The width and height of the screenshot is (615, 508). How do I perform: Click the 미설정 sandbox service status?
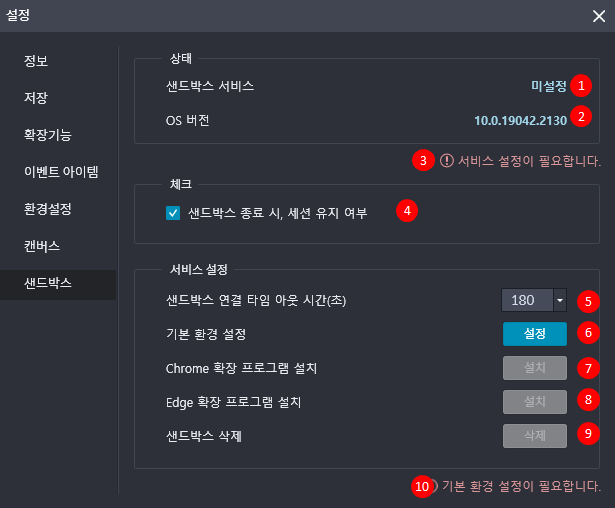click(549, 86)
